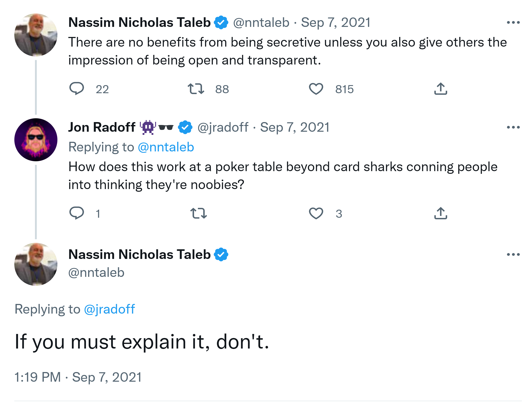Share Jon Radoff's tweet via share icon
This screenshot has height=409, width=532.
point(440,213)
